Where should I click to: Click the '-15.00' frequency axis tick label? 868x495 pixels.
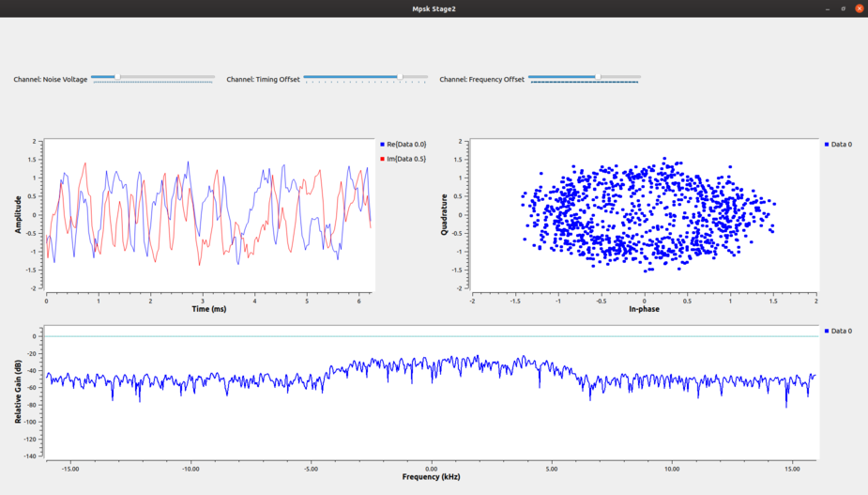[x=70, y=469]
